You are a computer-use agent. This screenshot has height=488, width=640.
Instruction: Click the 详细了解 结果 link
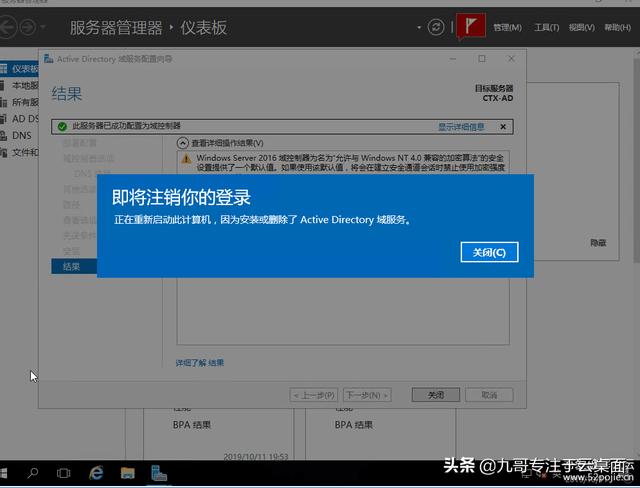click(200, 363)
